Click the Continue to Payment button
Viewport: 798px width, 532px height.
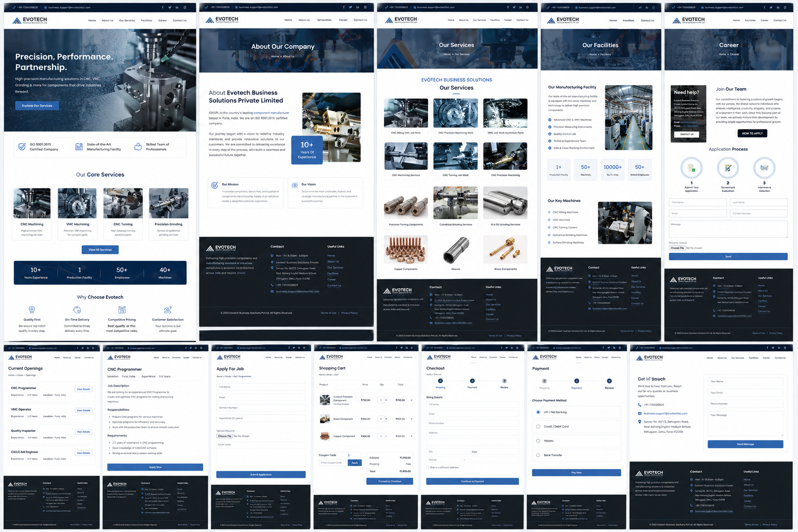(x=472, y=482)
